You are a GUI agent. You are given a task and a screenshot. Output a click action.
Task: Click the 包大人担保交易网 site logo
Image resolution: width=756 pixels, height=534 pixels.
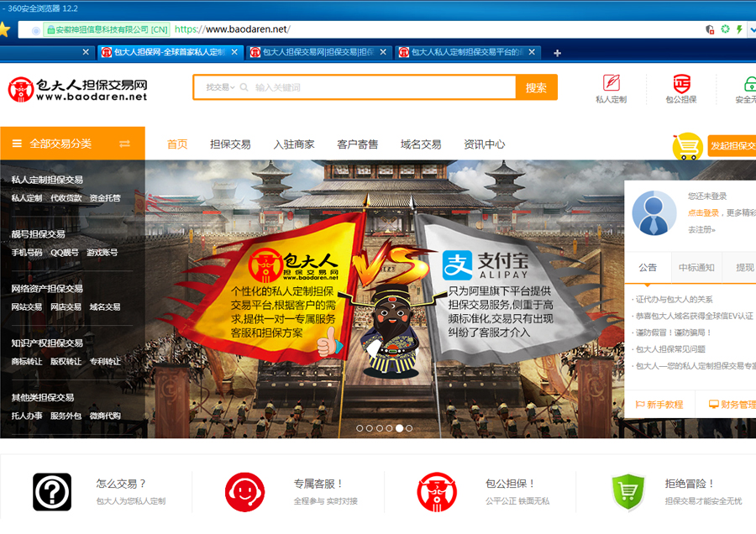[x=78, y=89]
